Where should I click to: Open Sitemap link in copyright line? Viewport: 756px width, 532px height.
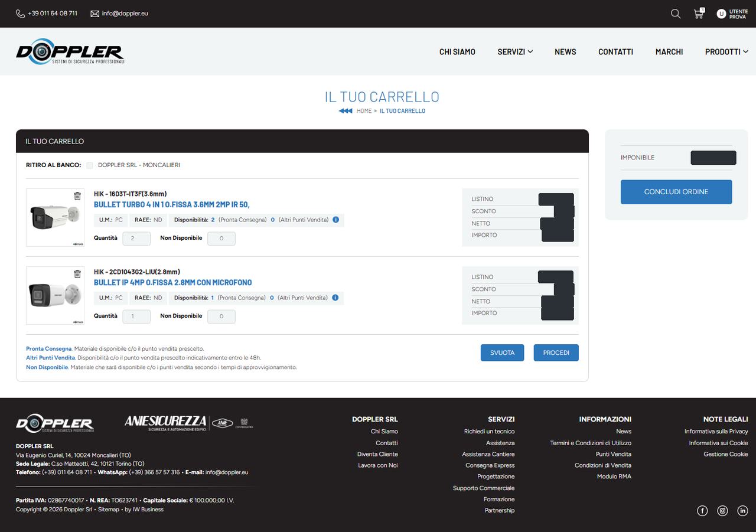click(x=109, y=510)
